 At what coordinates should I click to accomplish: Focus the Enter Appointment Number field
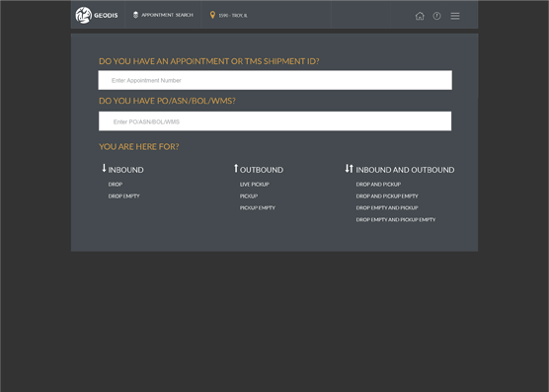[275, 80]
